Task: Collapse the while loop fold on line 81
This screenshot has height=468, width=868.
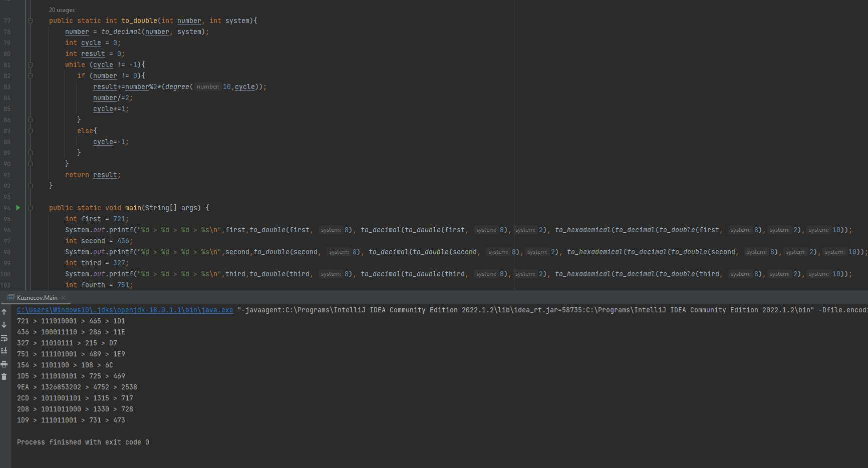Action: (30, 65)
